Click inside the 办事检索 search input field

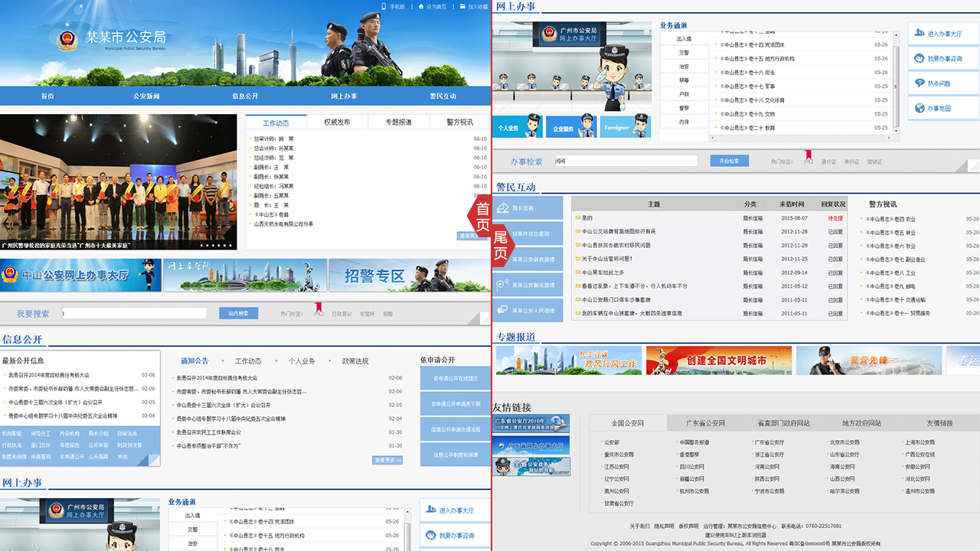point(625,161)
